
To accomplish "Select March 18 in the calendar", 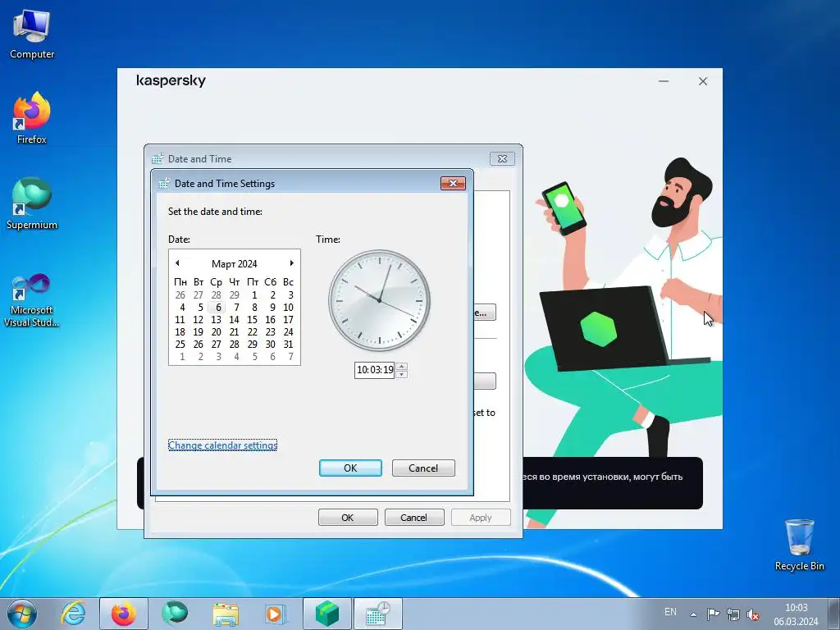I will click(x=180, y=331).
